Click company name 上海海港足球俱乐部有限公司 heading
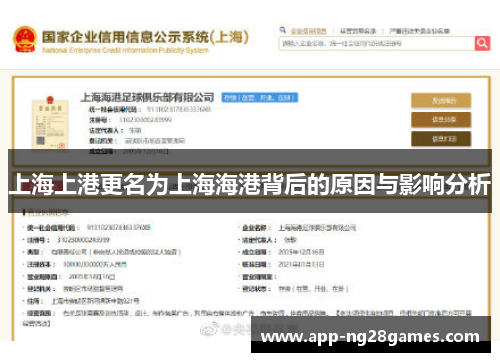This screenshot has height=362, width=500. coord(147,97)
